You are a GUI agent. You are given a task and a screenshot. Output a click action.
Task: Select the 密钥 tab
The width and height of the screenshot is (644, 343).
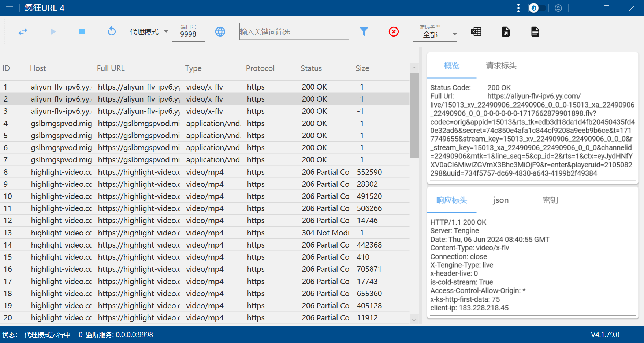[x=550, y=200]
